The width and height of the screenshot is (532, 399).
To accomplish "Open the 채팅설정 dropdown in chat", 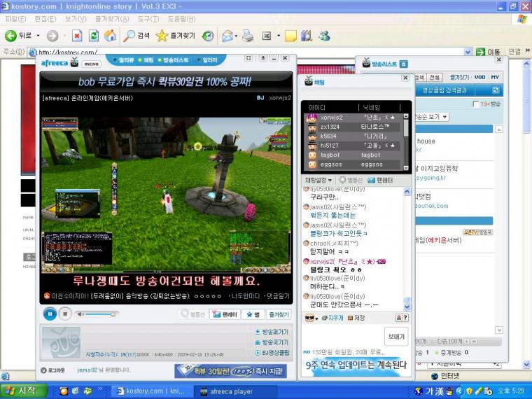I will tap(318, 180).
